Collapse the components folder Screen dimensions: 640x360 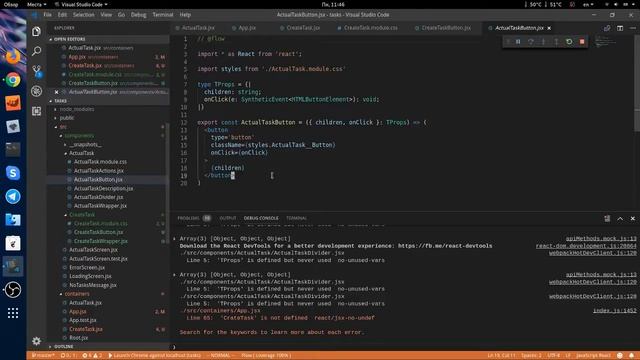(x=79, y=136)
